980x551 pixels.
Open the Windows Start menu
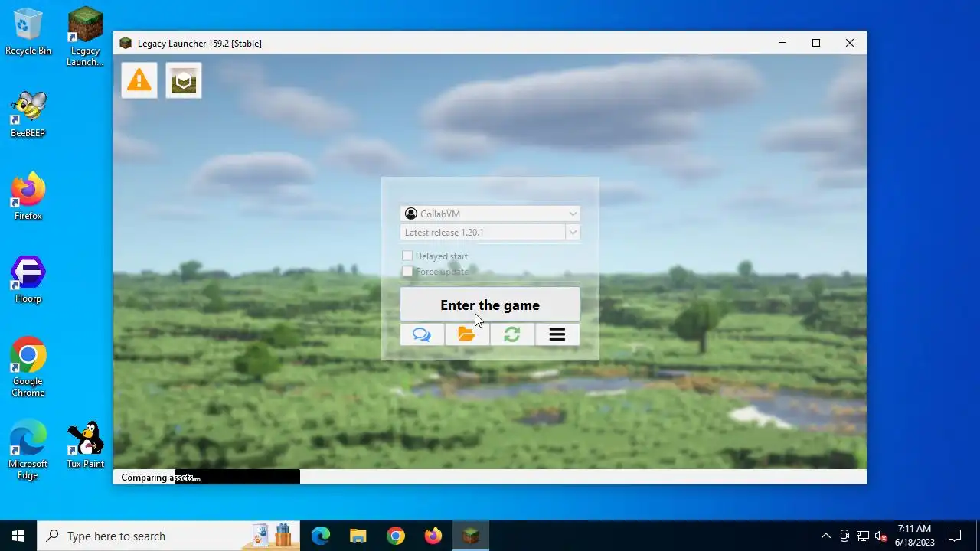[x=18, y=536]
